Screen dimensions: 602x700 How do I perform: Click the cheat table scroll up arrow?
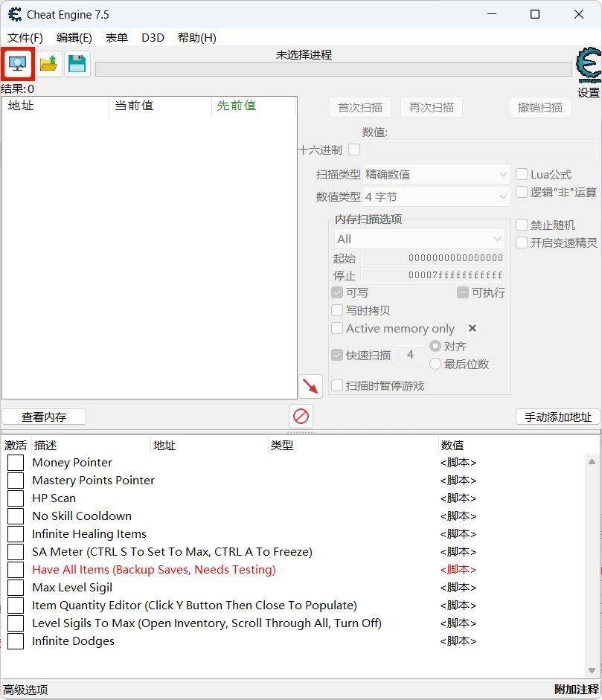[592, 462]
